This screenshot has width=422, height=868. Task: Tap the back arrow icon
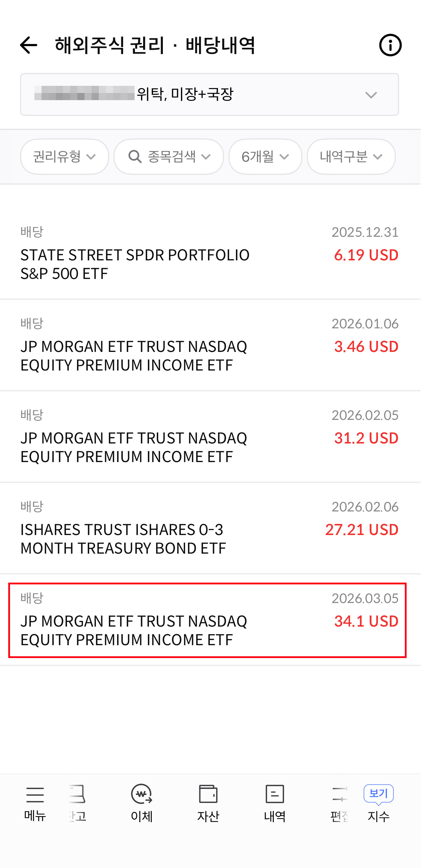point(29,45)
